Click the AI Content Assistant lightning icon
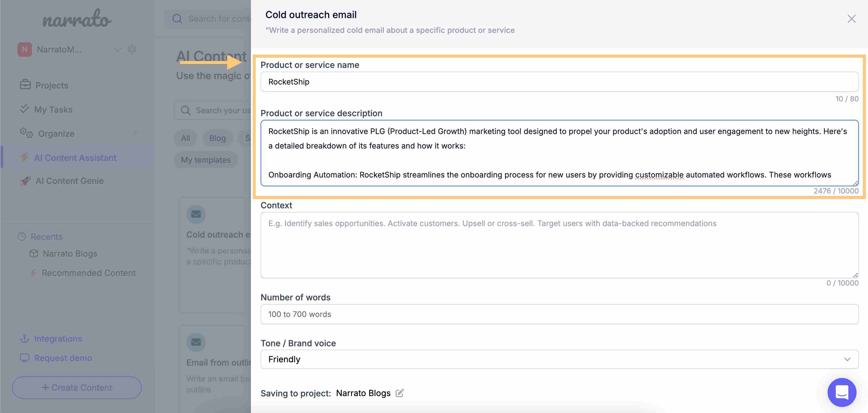The image size is (868, 413). [24, 157]
